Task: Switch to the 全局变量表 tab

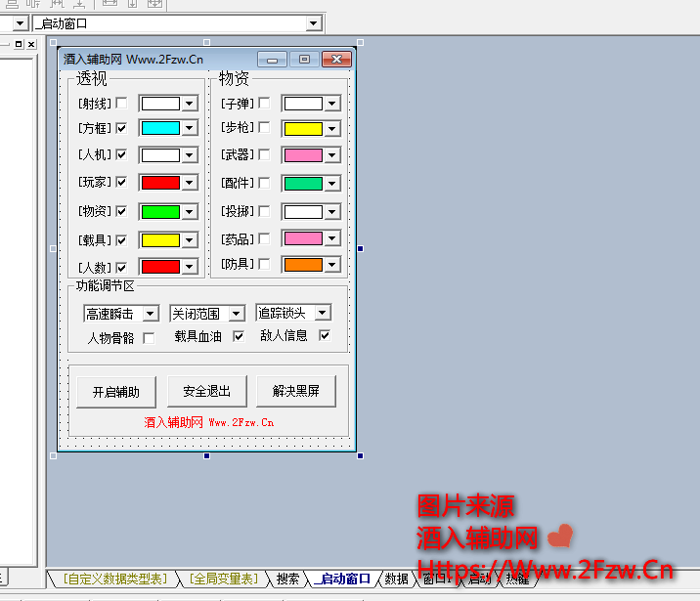Action: pos(224,579)
